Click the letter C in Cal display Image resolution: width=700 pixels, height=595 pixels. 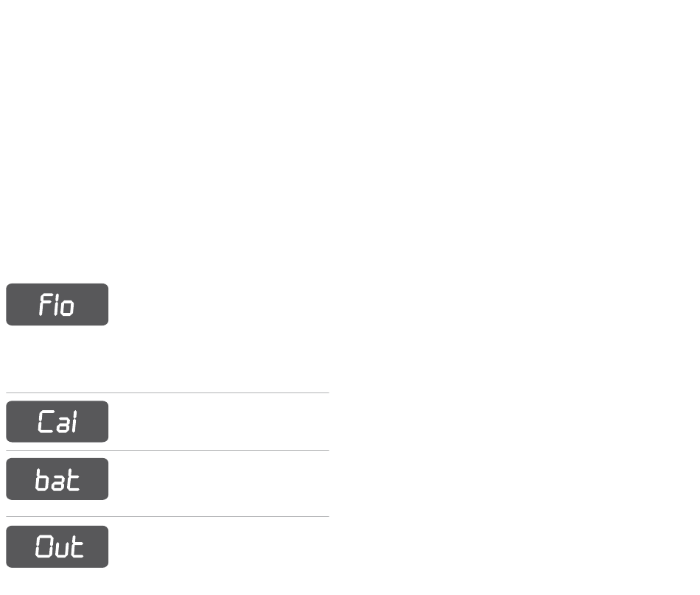coord(45,422)
